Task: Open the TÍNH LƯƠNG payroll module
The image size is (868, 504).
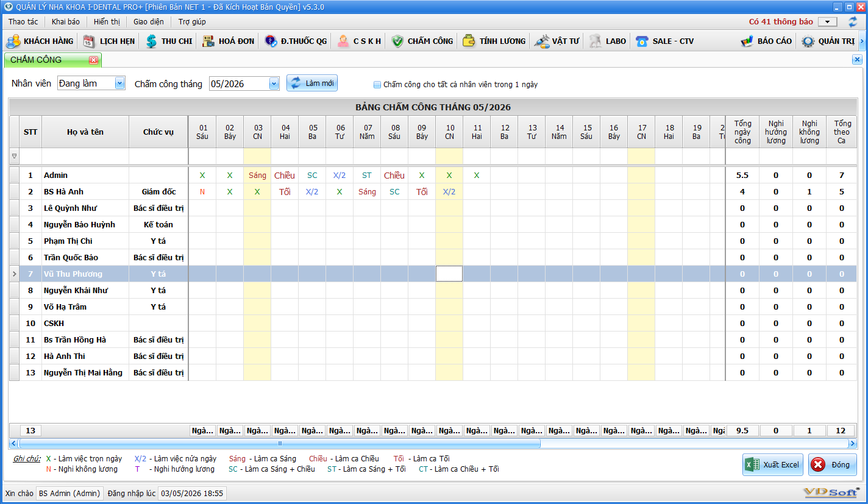Action: pos(494,41)
